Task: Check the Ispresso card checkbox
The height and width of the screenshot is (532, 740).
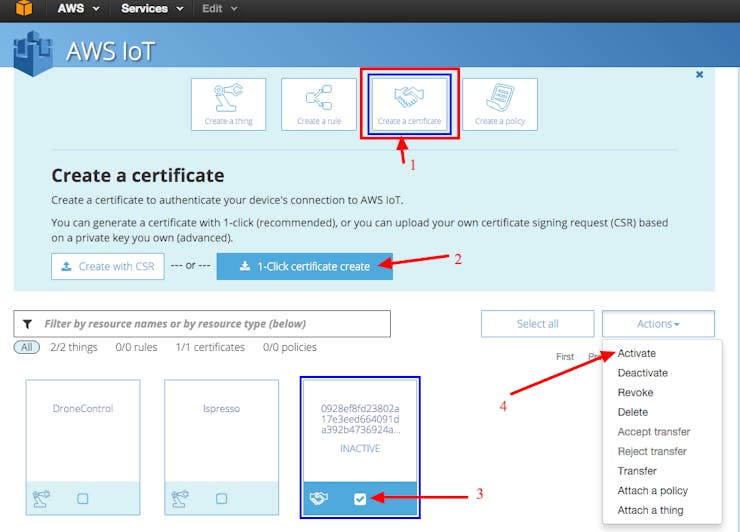Action: tap(221, 498)
